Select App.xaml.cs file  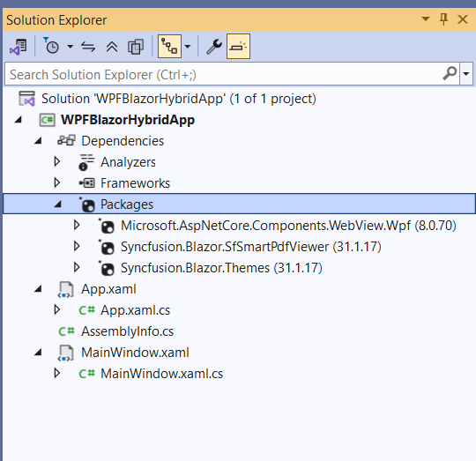pos(136,310)
